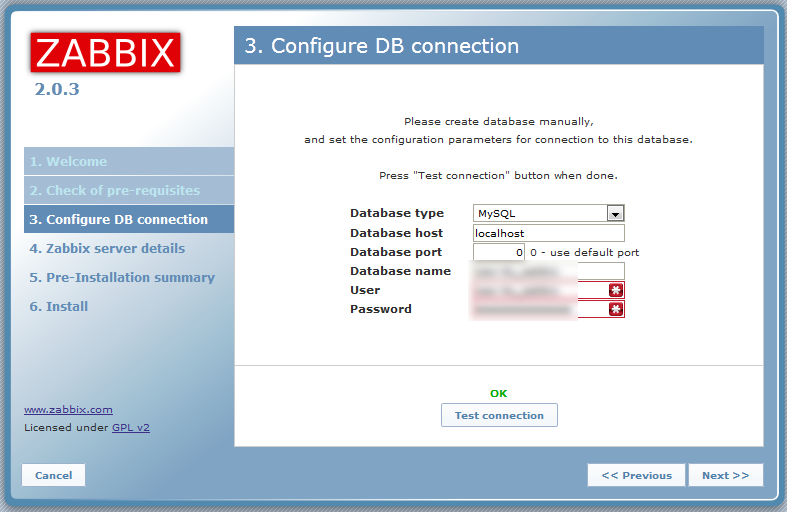The image size is (787, 512).
Task: Visit the www.zabbix.com link
Action: coord(68,409)
